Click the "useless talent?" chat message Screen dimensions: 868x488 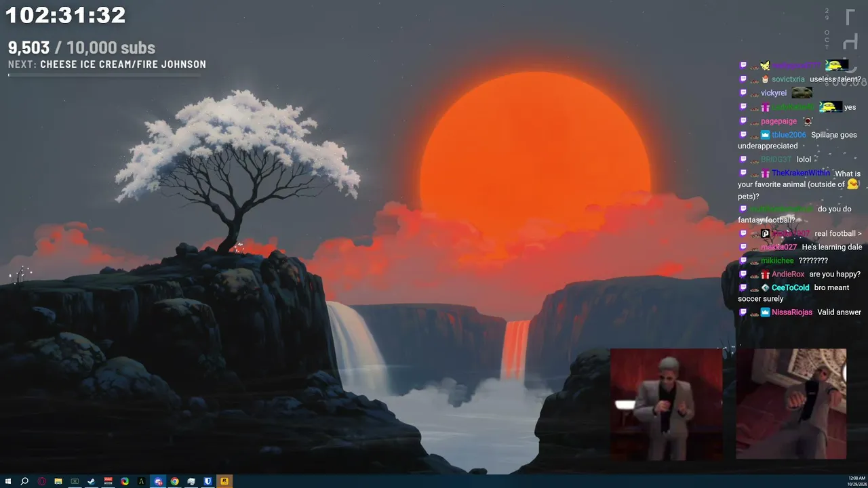click(x=835, y=79)
